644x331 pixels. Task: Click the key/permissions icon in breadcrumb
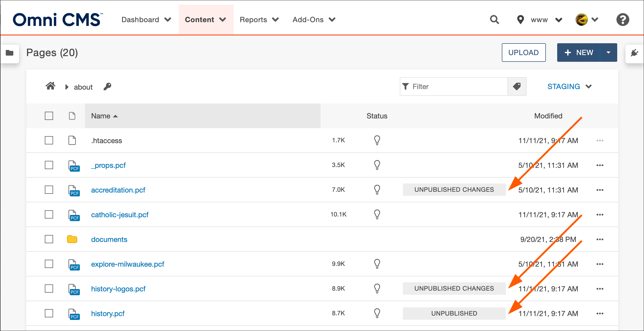tap(106, 86)
